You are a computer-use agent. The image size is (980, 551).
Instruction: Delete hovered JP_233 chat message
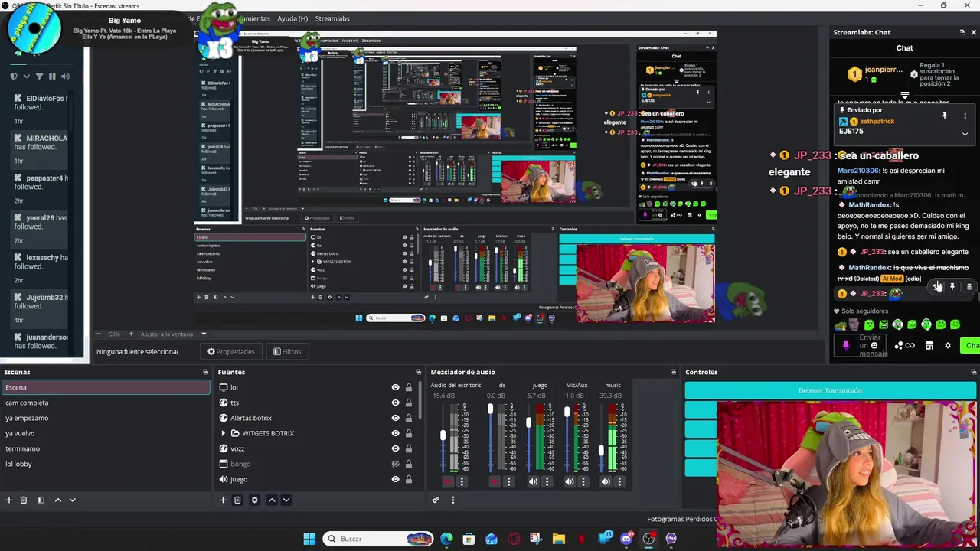click(969, 287)
